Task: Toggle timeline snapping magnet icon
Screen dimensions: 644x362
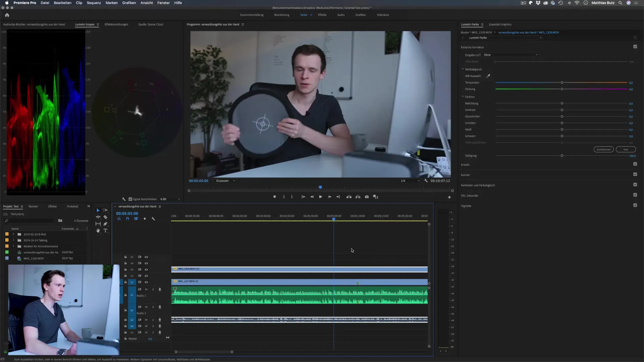Action: [x=127, y=219]
